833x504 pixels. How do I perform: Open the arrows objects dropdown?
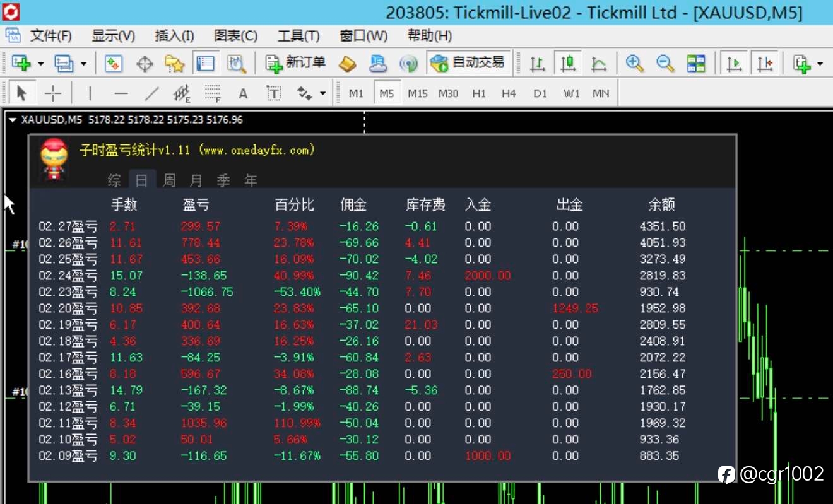(322, 94)
